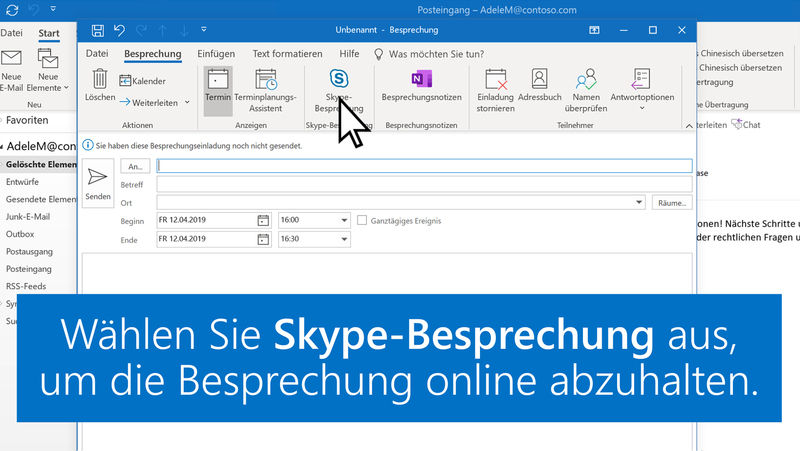
Task: Click Einladung stornieren icon
Action: 495,80
